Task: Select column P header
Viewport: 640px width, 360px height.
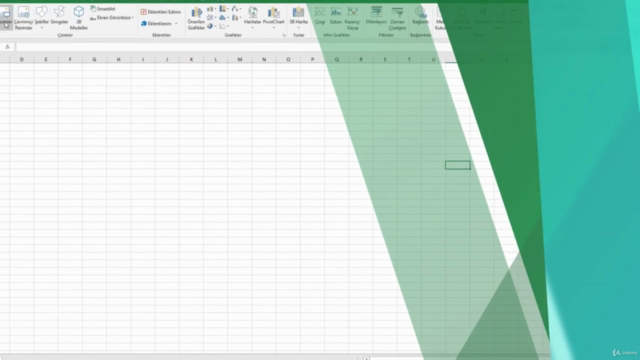Action: click(312, 60)
